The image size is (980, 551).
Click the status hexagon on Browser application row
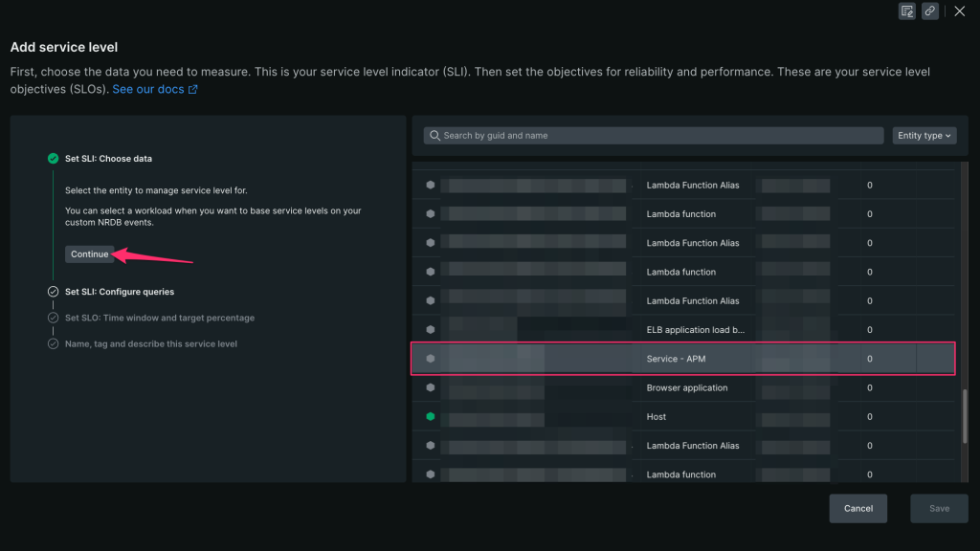pyautogui.click(x=431, y=388)
